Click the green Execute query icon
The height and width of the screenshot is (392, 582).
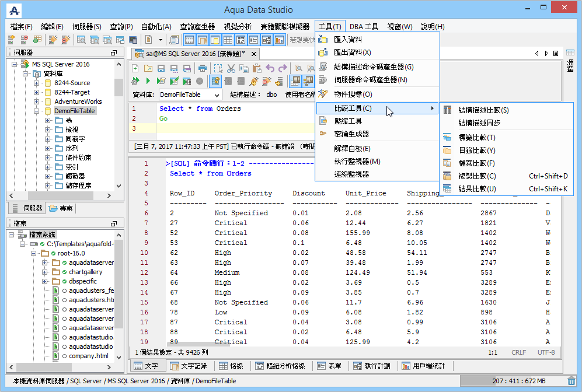tap(148, 81)
